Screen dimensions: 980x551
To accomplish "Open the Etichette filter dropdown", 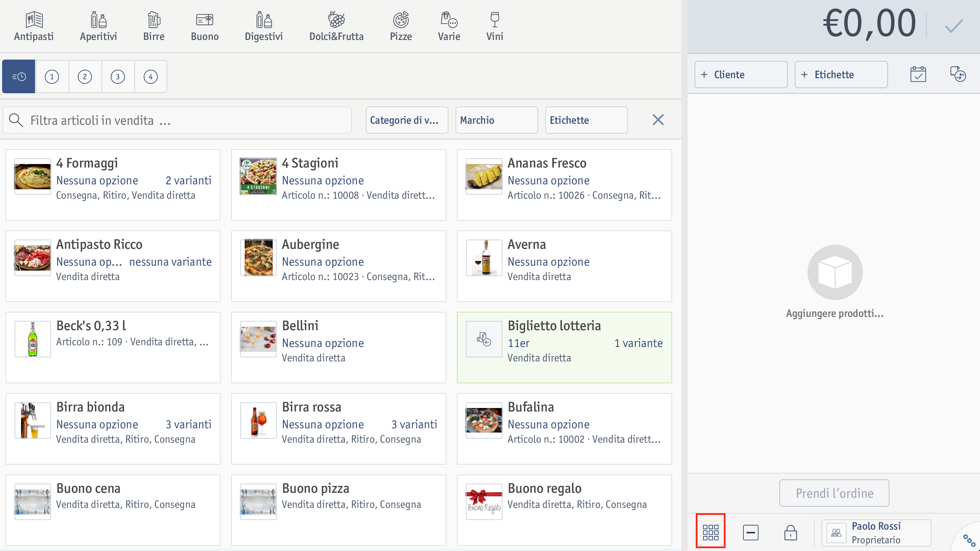I will [x=586, y=120].
